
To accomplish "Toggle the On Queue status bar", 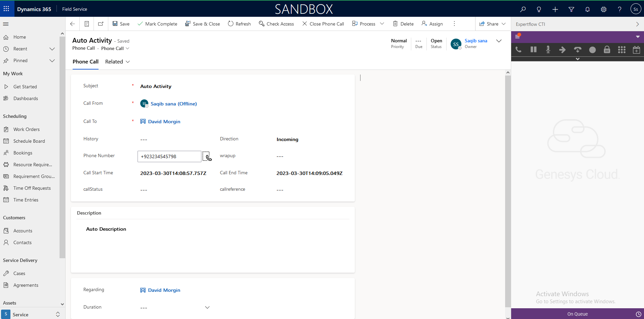I will pos(577,314).
